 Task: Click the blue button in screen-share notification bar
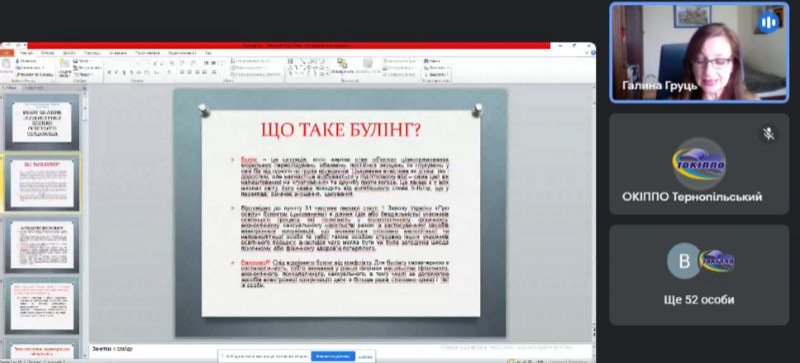pos(333,356)
